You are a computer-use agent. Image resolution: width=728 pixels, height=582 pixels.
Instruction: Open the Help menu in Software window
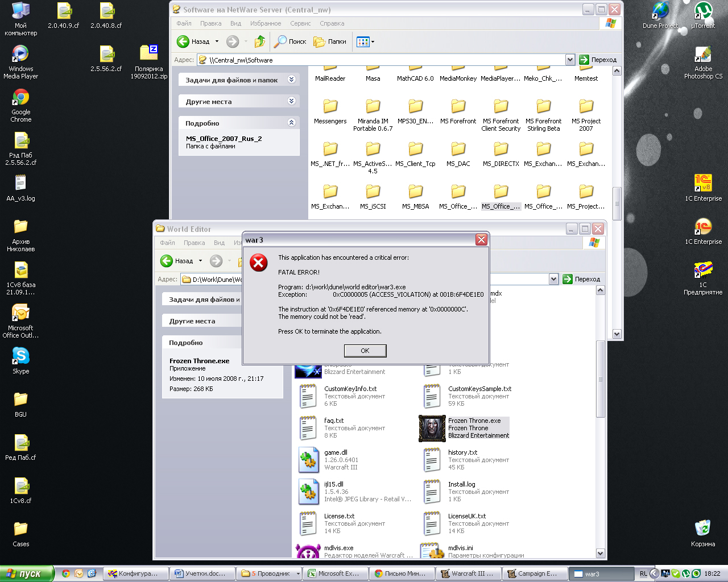pos(332,23)
